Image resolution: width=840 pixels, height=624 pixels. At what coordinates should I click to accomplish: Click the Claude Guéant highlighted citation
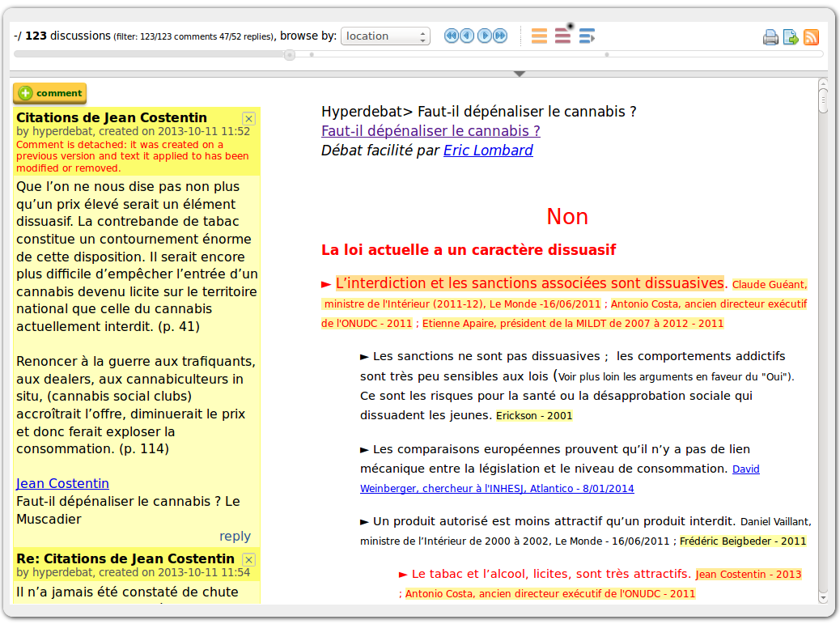point(770,285)
